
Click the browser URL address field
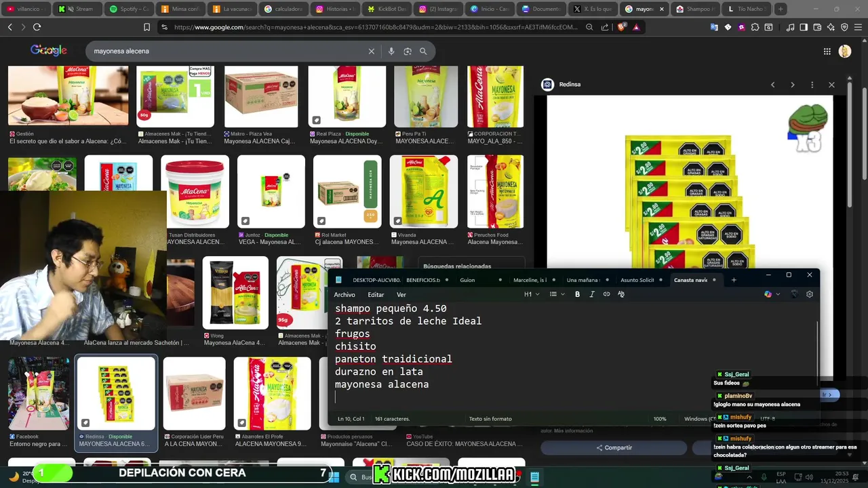pyautogui.click(x=376, y=27)
